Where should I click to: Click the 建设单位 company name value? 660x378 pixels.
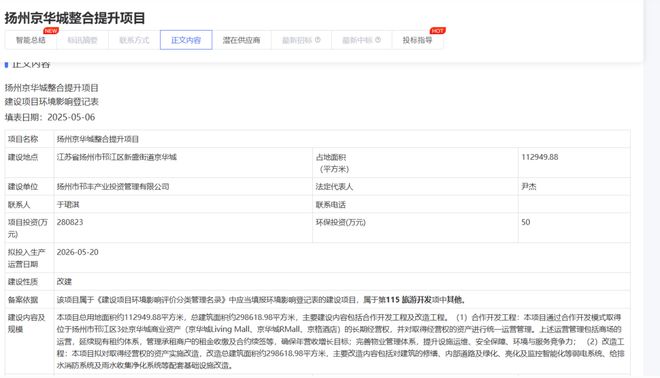pos(113,186)
